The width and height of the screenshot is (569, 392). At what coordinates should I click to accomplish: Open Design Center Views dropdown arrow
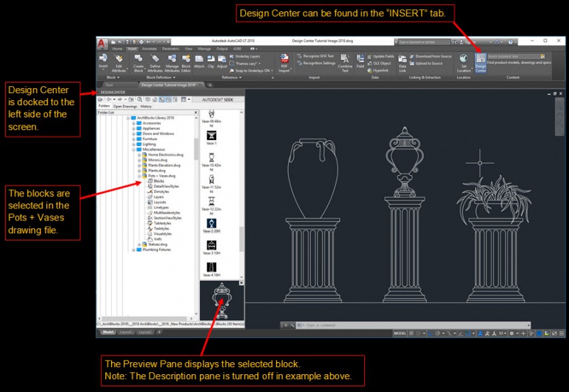coord(189,100)
